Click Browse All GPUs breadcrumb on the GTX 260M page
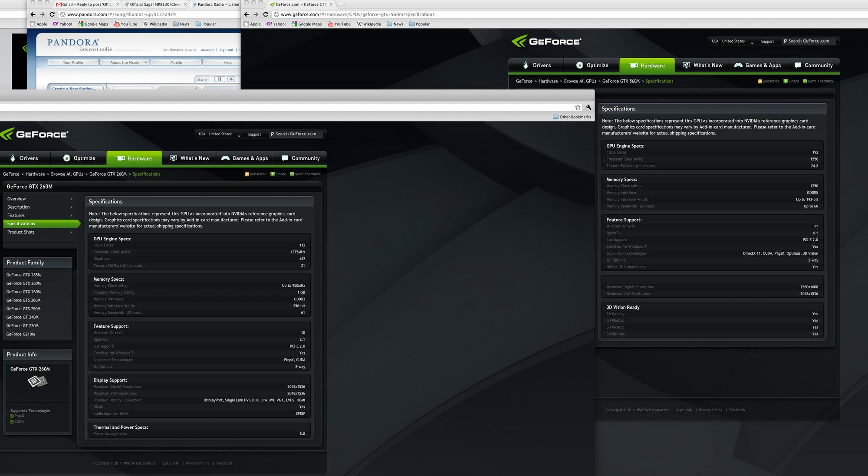The width and height of the screenshot is (868, 476). (x=67, y=174)
